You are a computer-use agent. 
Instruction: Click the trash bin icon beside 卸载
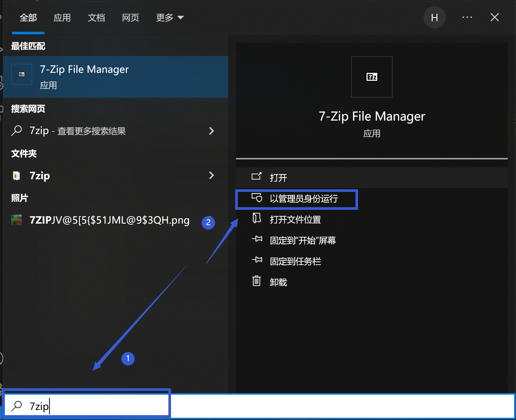pos(257,281)
